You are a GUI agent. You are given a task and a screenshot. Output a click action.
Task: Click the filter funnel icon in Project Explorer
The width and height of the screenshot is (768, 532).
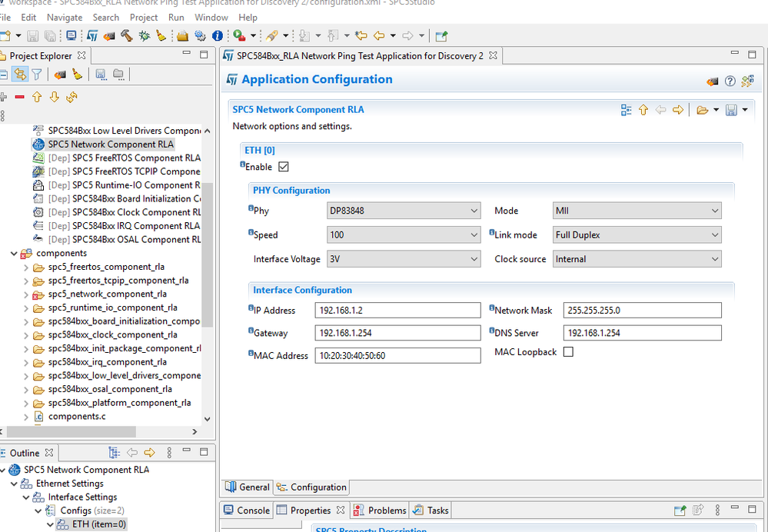(x=37, y=75)
